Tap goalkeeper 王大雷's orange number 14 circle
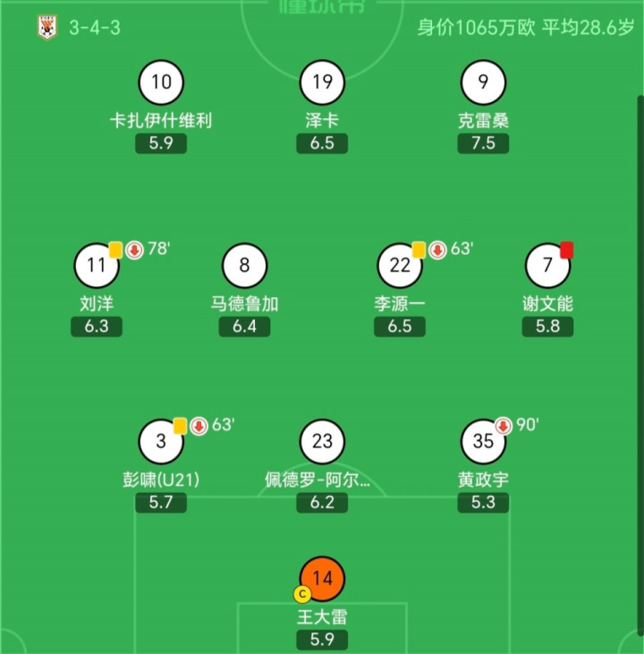The height and width of the screenshot is (654, 644). 322,578
